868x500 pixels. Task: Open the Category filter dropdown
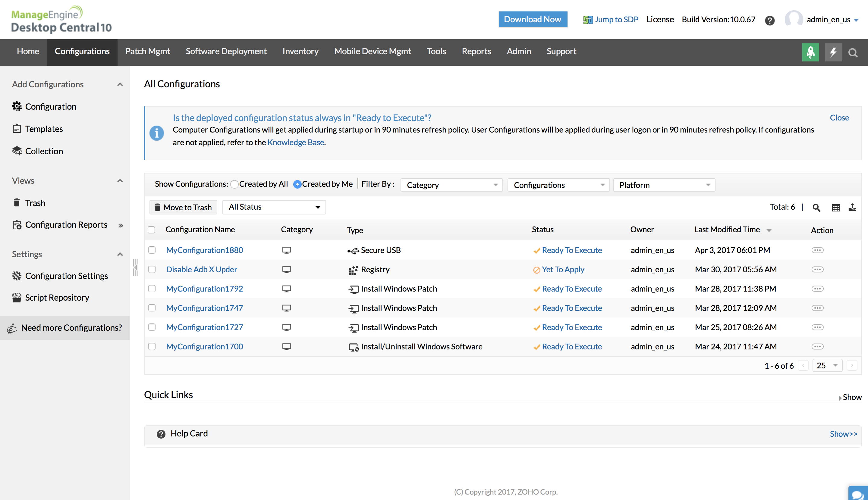pos(451,185)
